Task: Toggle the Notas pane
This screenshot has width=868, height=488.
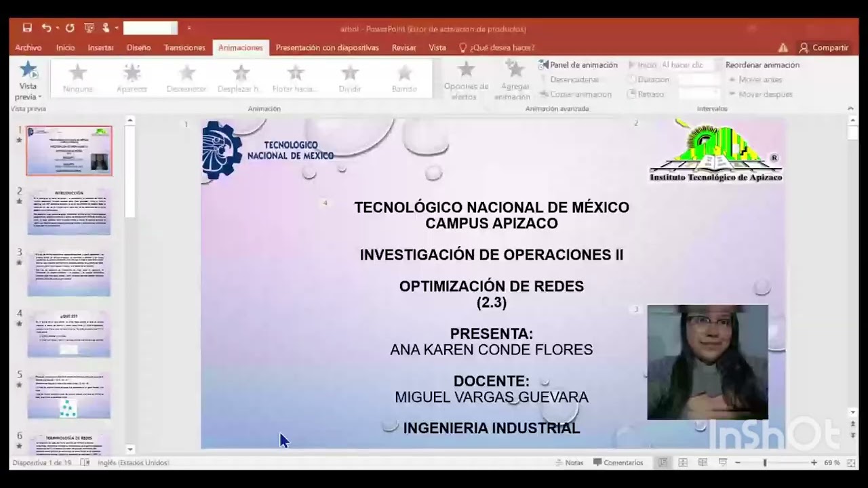Action: pos(569,463)
